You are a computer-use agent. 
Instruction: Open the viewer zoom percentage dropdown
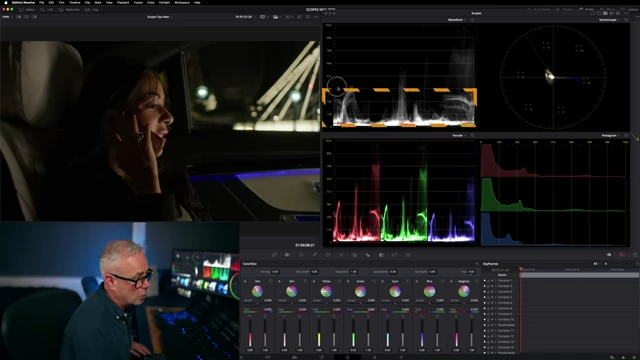click(7, 17)
